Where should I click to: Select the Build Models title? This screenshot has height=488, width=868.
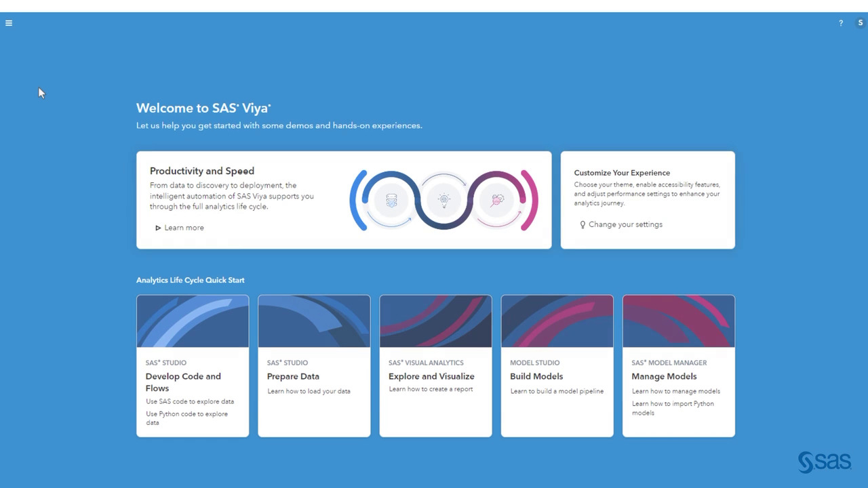tap(536, 376)
